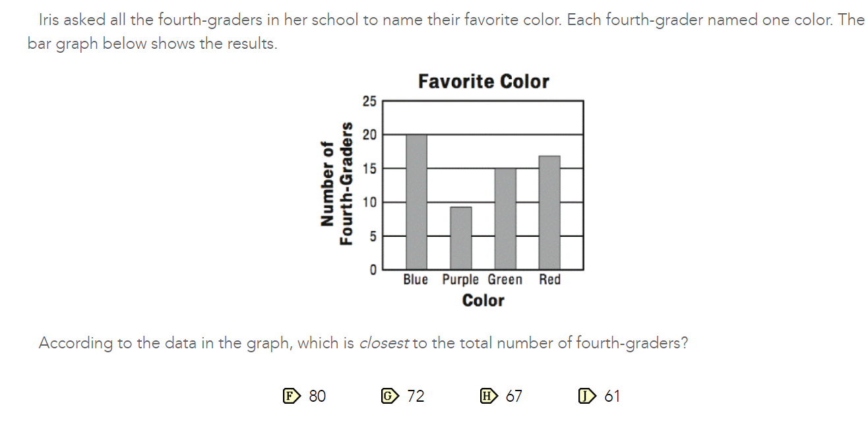Choose the answer value 61
The height and width of the screenshot is (442, 868).
[612, 396]
